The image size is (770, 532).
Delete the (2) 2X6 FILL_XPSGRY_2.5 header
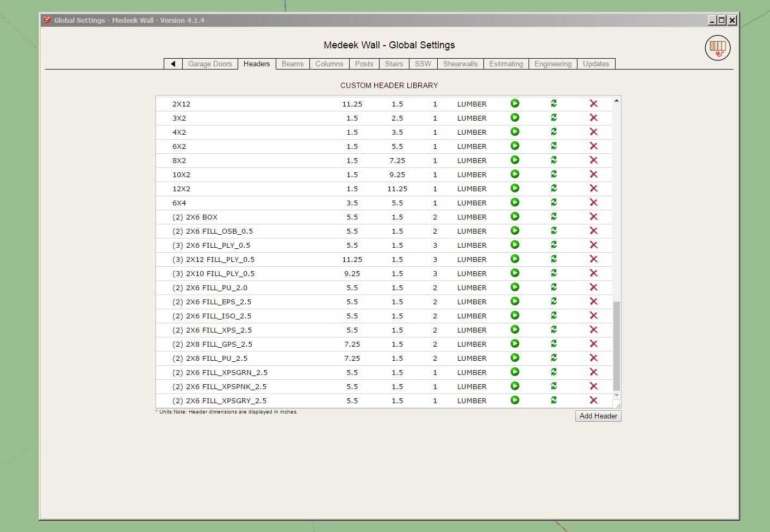click(x=593, y=400)
